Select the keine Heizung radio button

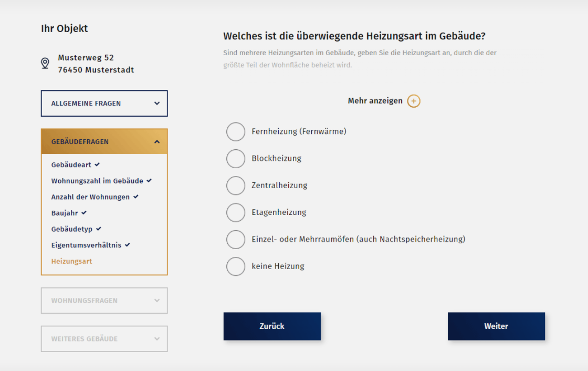tap(236, 266)
